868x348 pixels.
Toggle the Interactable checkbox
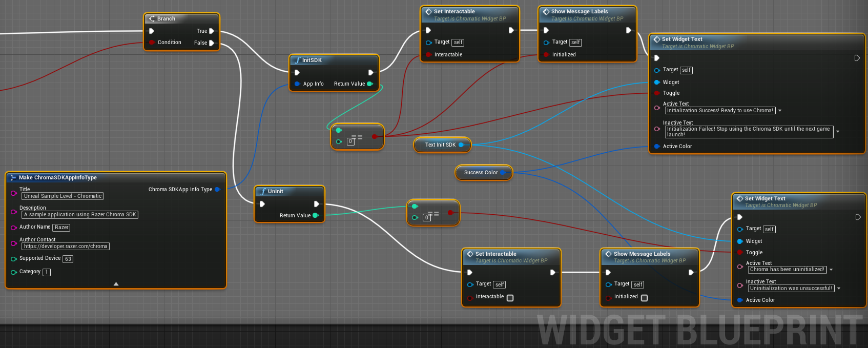point(510,298)
